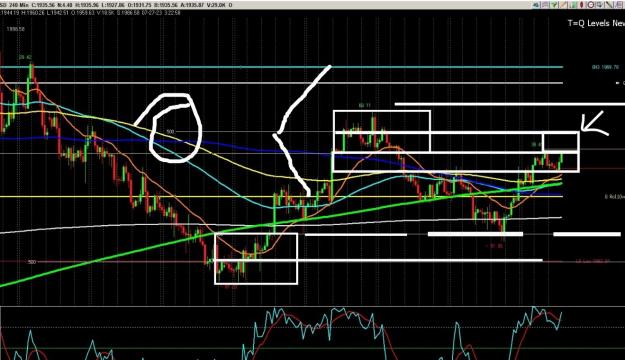Click the green bars toolbar icon
Screen dimensions: 625x360
[573, 5]
